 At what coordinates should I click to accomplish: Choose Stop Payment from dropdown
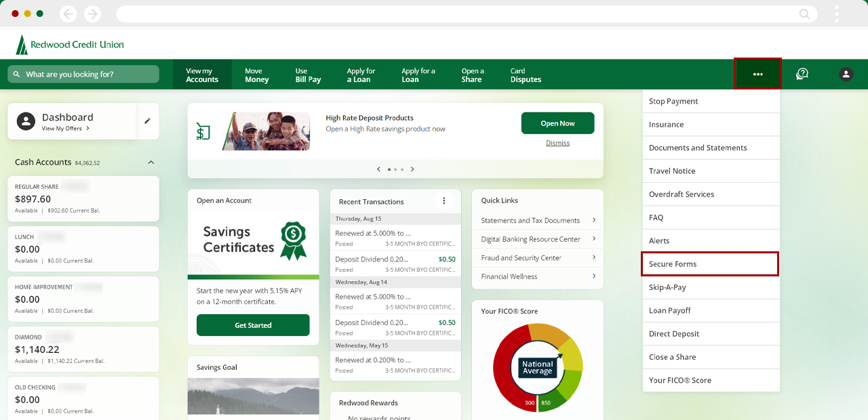711,102
